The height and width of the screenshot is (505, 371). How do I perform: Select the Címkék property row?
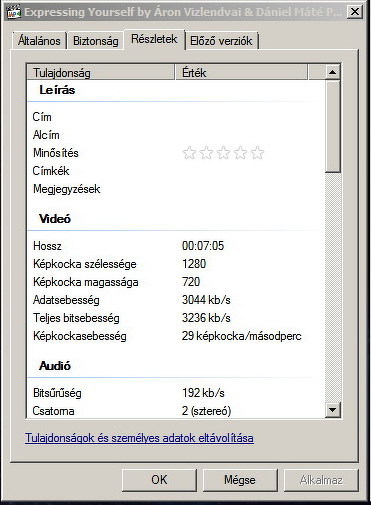pyautogui.click(x=175, y=171)
